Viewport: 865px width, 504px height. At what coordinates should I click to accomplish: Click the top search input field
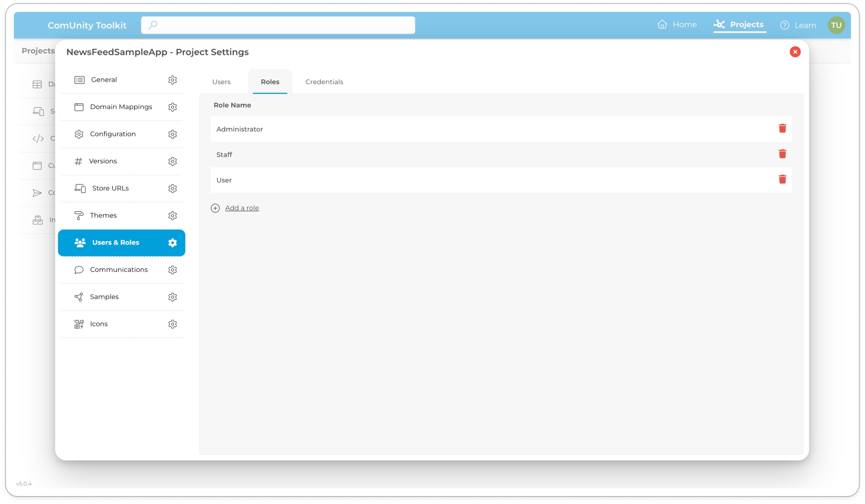[x=278, y=25]
